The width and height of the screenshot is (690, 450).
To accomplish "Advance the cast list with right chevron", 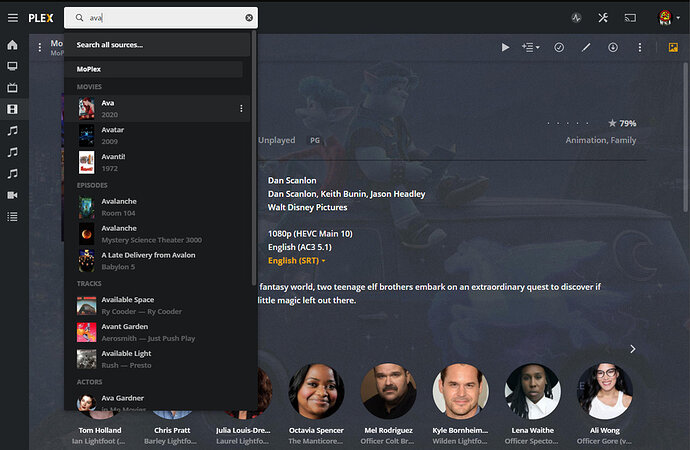I will pos(632,349).
